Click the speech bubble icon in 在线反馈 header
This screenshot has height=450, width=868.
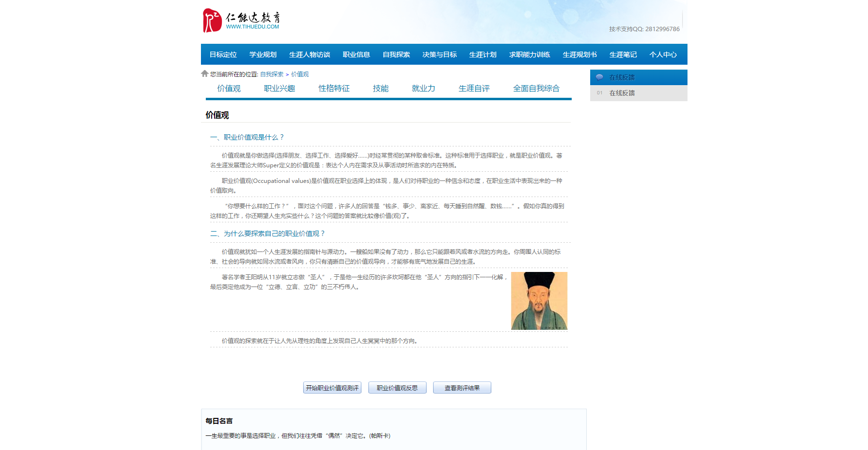click(x=599, y=77)
